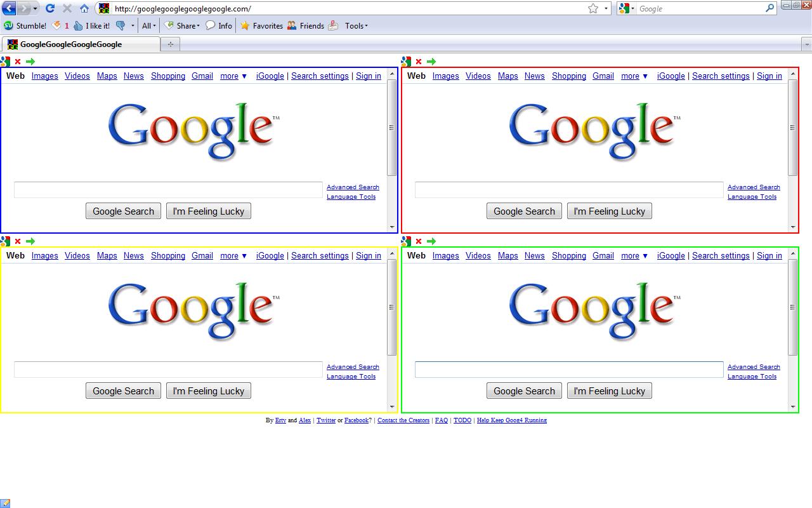This screenshot has width=812, height=508.
Task: Click scroll-down arrow in red-bordered pane
Action: (792, 227)
